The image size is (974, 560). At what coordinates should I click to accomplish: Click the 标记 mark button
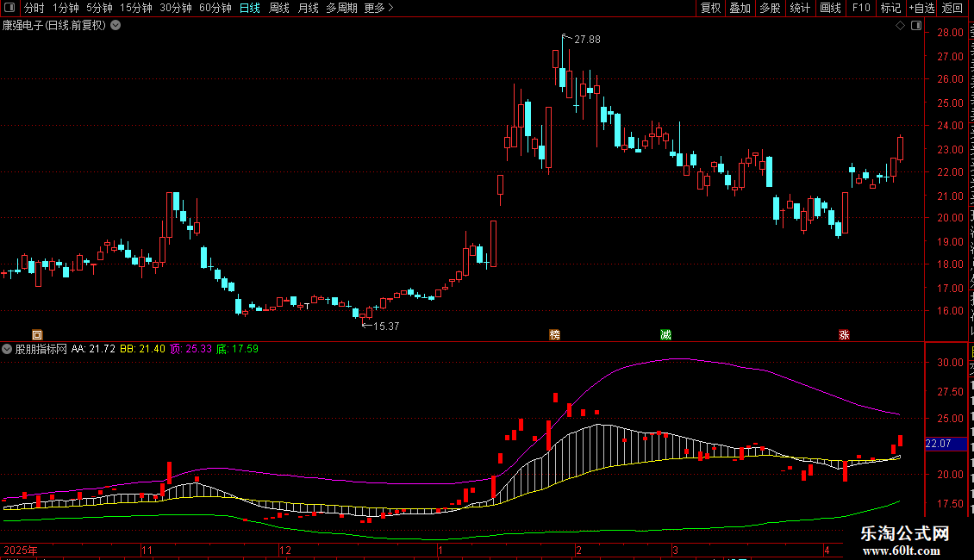click(x=890, y=8)
